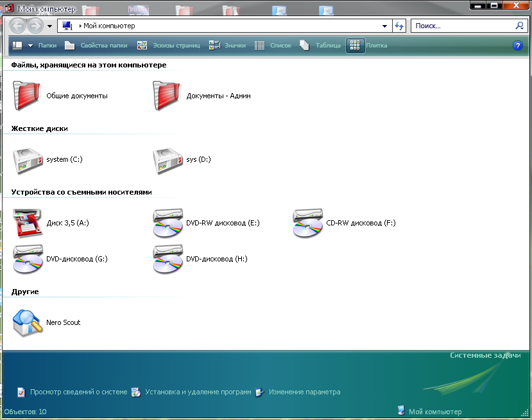Switch to Эскизы страниц thumbnail view
This screenshot has height=420, width=532.
coord(176,46)
